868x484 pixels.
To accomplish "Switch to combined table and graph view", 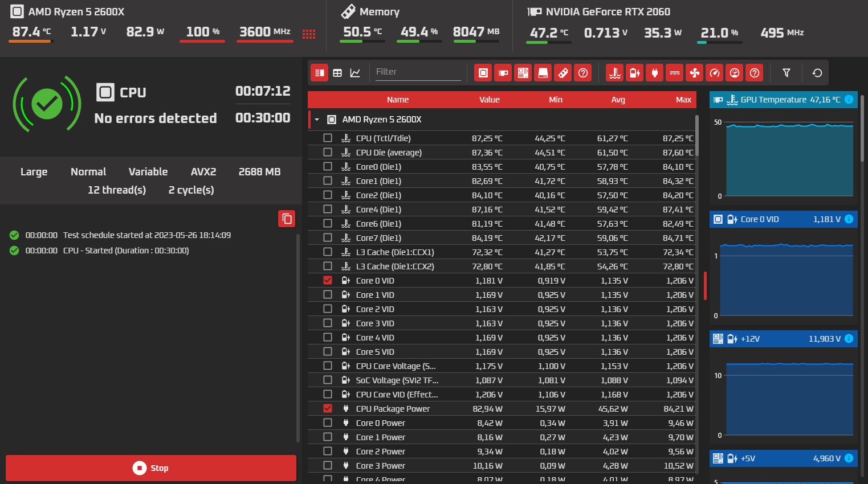I will pyautogui.click(x=319, y=73).
